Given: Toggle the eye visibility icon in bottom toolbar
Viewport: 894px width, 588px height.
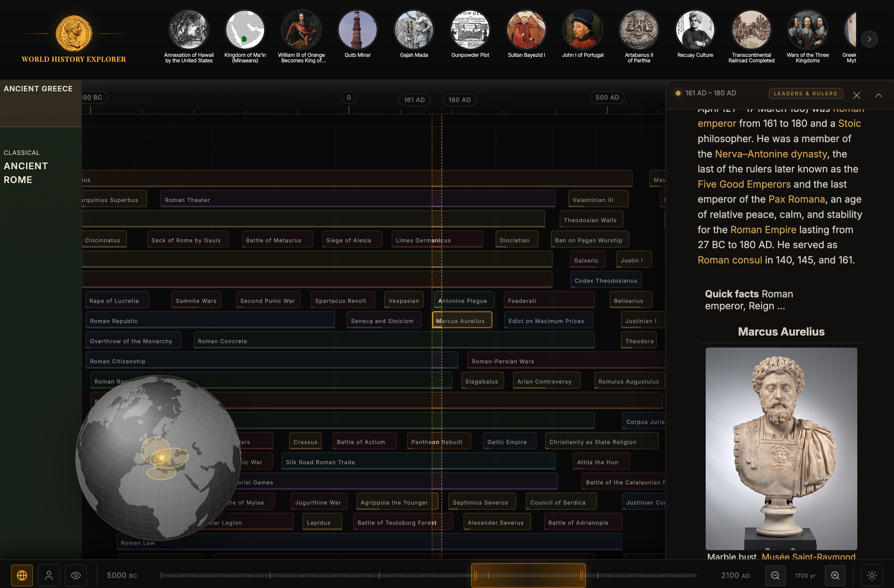Looking at the screenshot, I should point(76,575).
